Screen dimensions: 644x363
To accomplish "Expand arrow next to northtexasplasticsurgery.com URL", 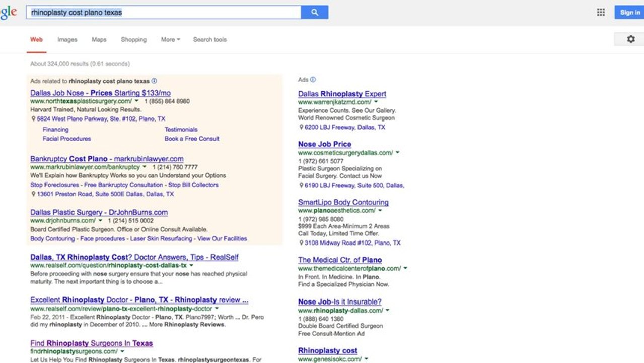I will pyautogui.click(x=137, y=101).
